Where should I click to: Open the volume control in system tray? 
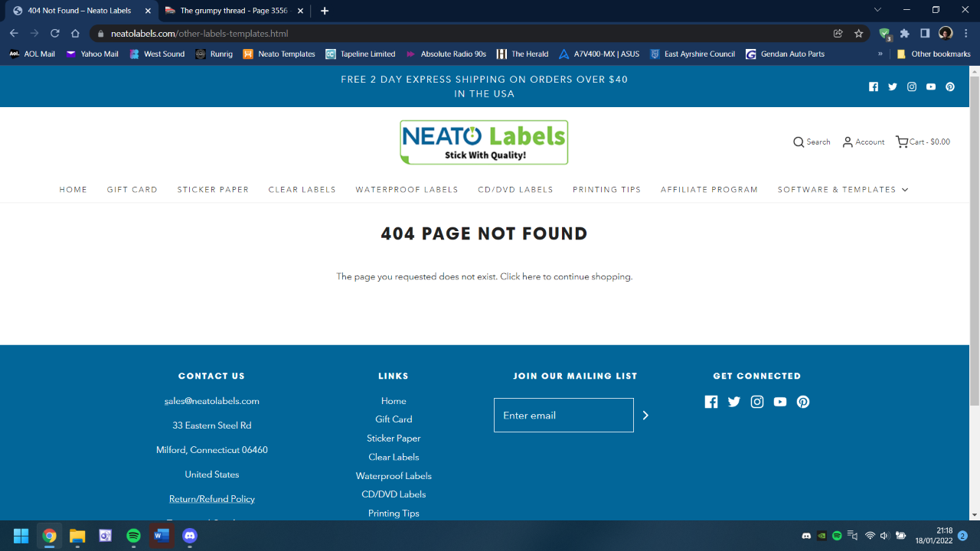[884, 536]
